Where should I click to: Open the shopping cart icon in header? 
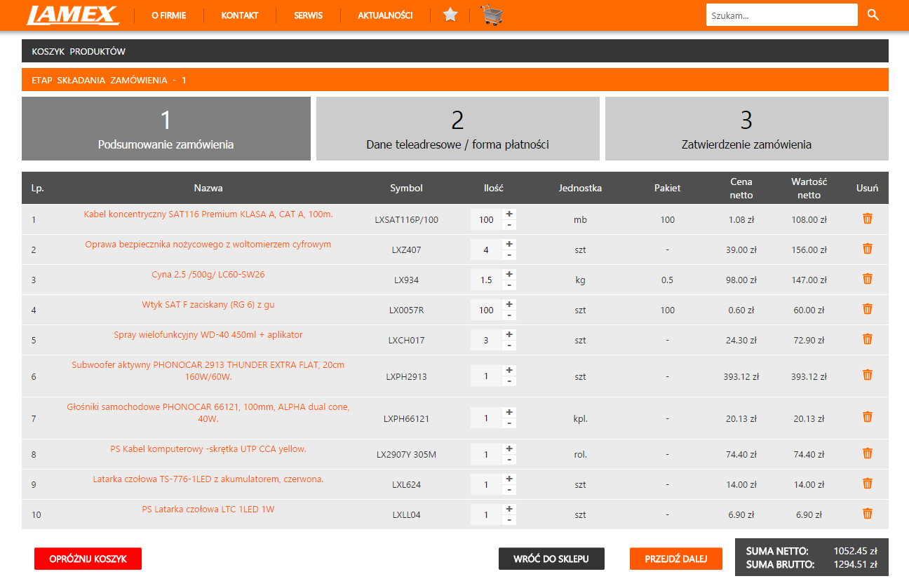(492, 15)
